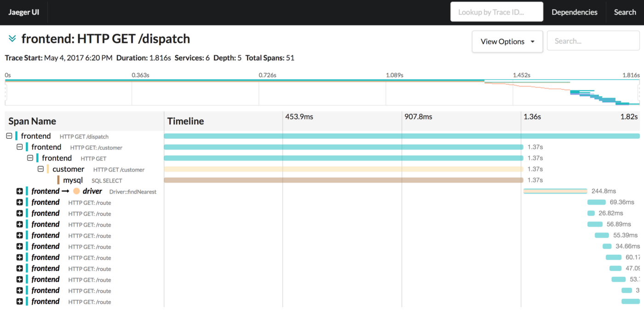Click the Timeline column header
Viewport: 644px width, 316px height.
[x=186, y=121]
